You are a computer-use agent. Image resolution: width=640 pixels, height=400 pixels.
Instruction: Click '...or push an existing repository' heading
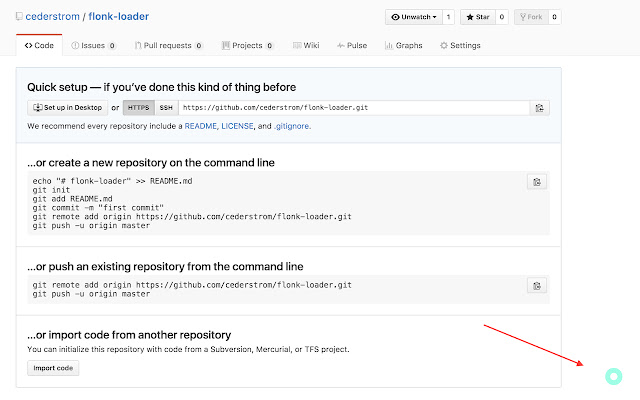point(165,267)
